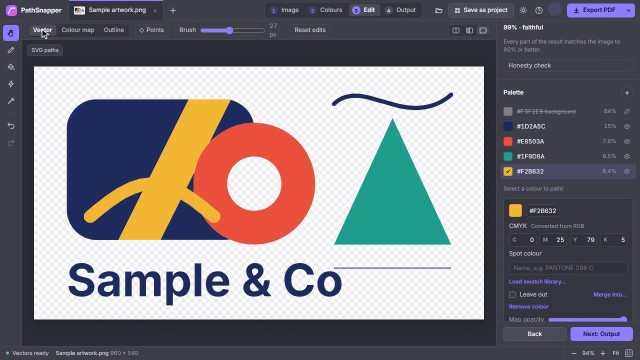Toggle the Points display option
Viewport: 640px width, 360px height.
(x=151, y=30)
